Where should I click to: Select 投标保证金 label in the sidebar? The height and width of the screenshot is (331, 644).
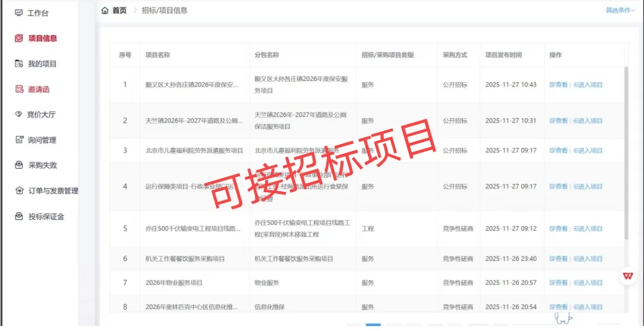pyautogui.click(x=47, y=217)
